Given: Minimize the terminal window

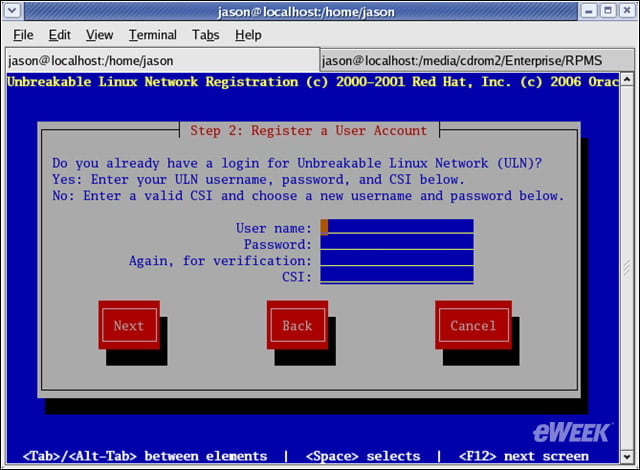Looking at the screenshot, I should pos(589,11).
